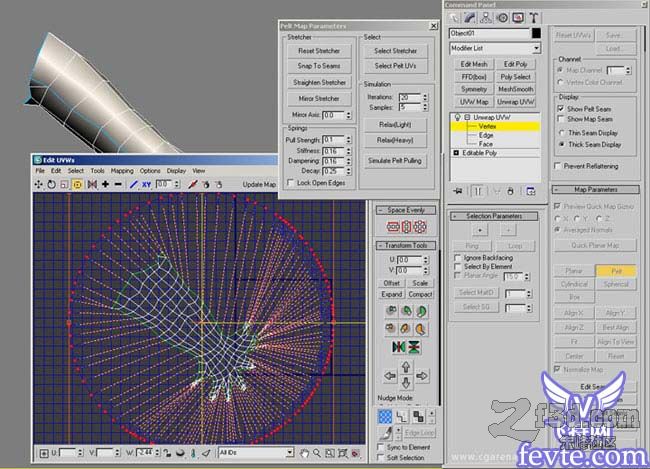This screenshot has height=469, width=650.
Task: Select Vertex sub-object in modifier stack
Action: coord(487,126)
